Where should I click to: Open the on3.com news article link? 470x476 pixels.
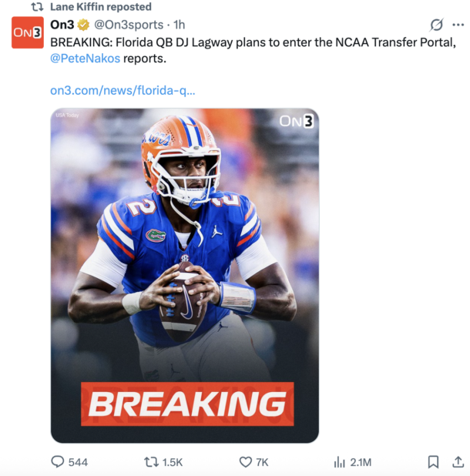coord(123,90)
